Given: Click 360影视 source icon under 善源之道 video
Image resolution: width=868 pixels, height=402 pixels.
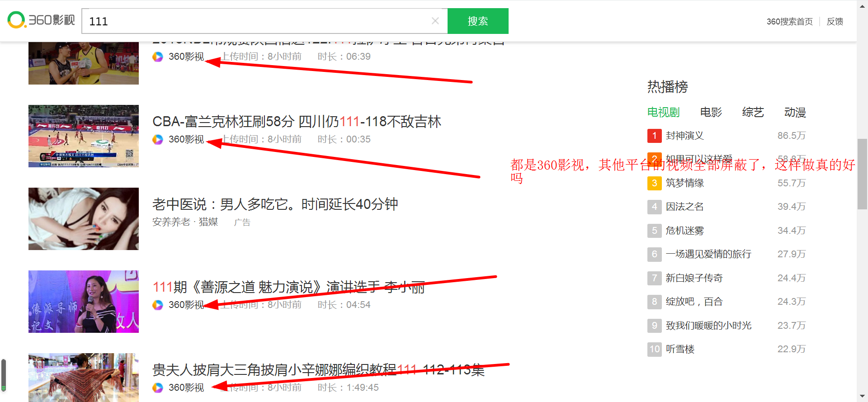Looking at the screenshot, I should point(158,305).
